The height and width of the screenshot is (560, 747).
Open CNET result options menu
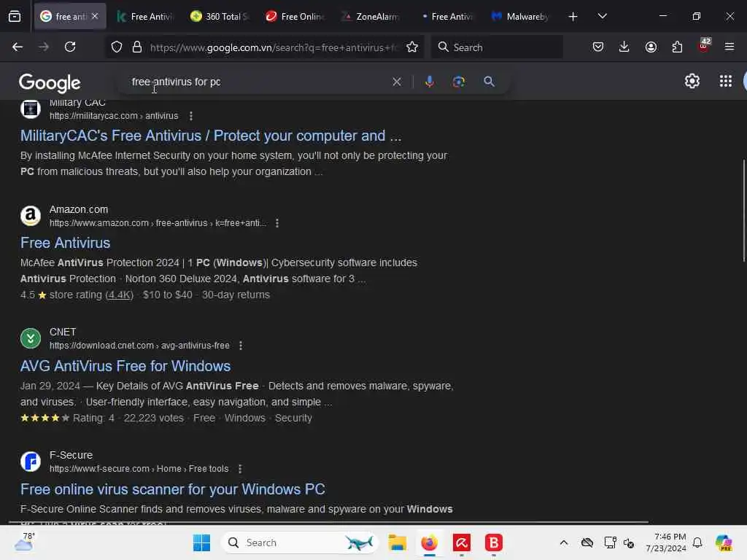[x=241, y=345]
